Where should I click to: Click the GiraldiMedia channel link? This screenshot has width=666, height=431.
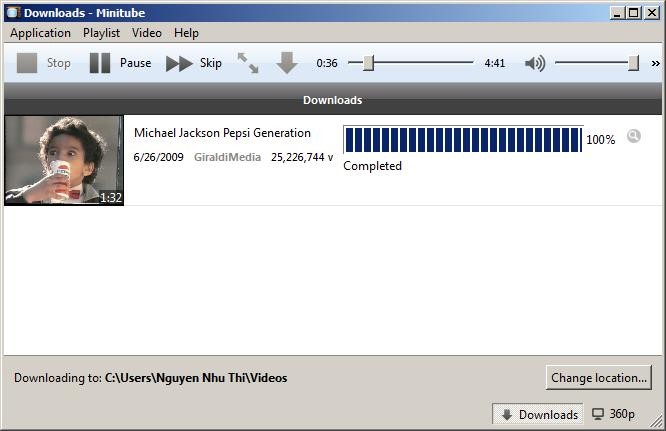pos(227,158)
